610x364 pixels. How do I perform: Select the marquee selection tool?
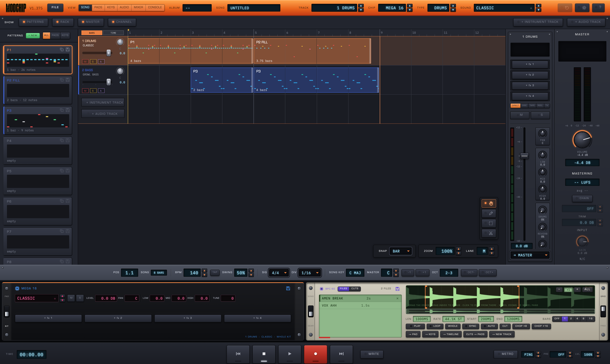tap(489, 223)
